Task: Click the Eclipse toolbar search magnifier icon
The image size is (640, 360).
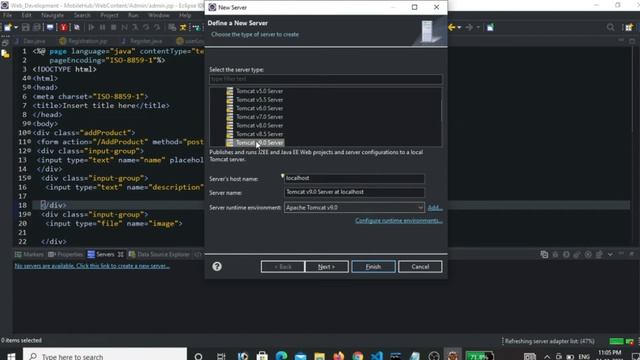Action: point(611,27)
